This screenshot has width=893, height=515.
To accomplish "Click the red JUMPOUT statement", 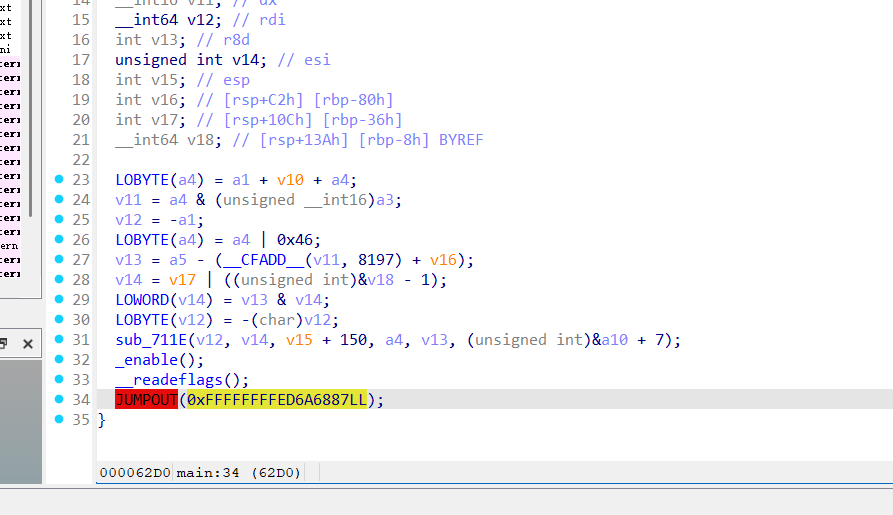I will pos(146,400).
